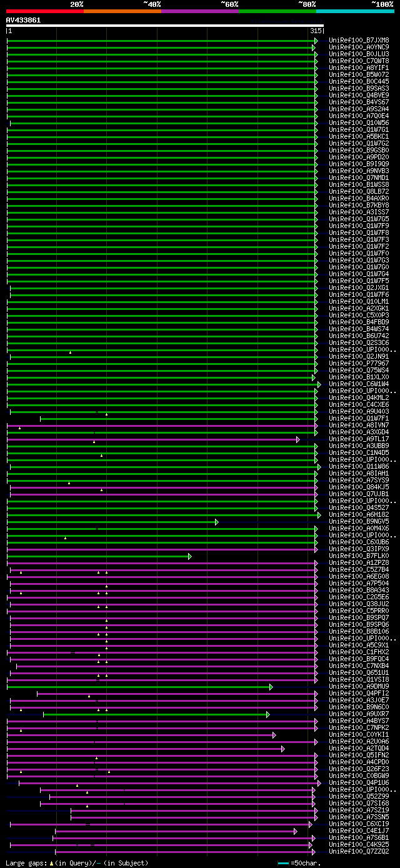Click the white AV433861 query sequence bar

tap(165, 26)
